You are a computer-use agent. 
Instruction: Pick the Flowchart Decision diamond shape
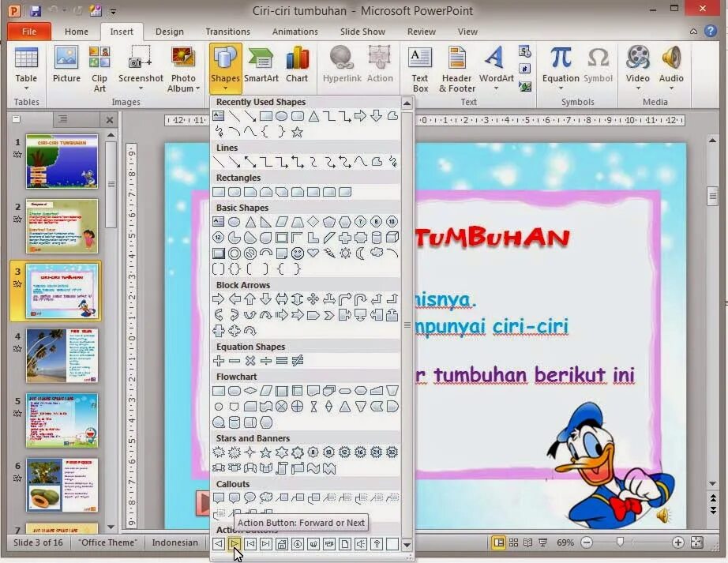tap(250, 391)
